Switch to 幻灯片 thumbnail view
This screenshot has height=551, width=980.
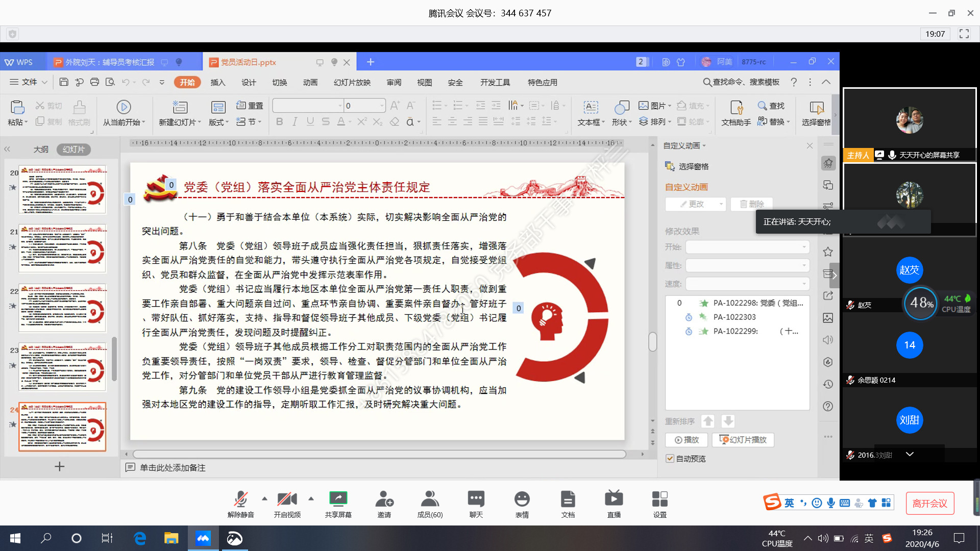tap(73, 149)
